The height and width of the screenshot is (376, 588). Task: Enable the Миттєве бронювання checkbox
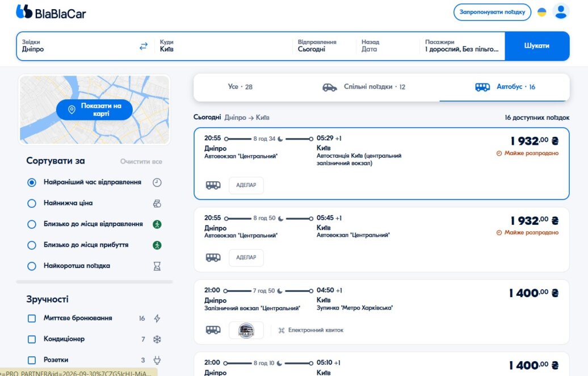32,319
